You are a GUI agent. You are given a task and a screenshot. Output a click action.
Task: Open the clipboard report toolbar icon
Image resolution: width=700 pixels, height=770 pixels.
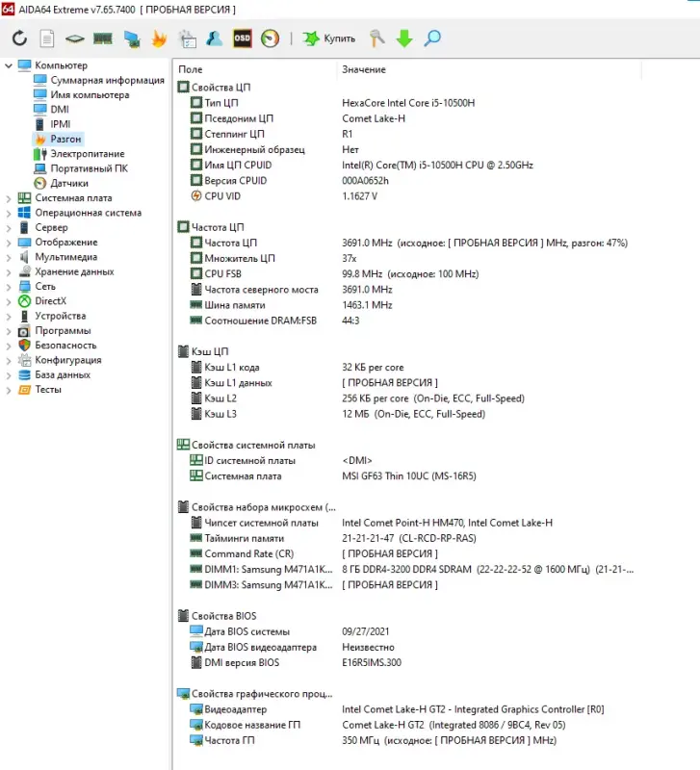pyautogui.click(x=187, y=38)
